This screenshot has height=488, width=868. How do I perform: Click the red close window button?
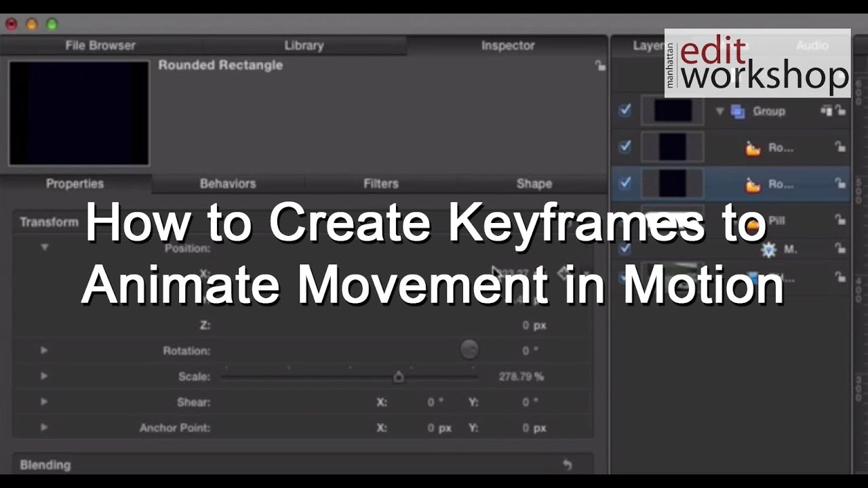click(10, 24)
